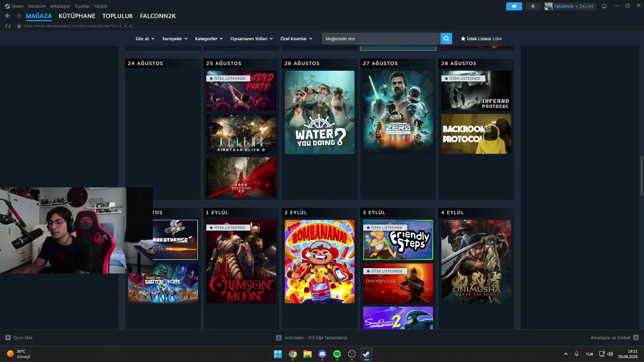The width and height of the screenshot is (644, 362).
Task: Open the Dawnwalker game thumbnail
Action: tap(398, 284)
